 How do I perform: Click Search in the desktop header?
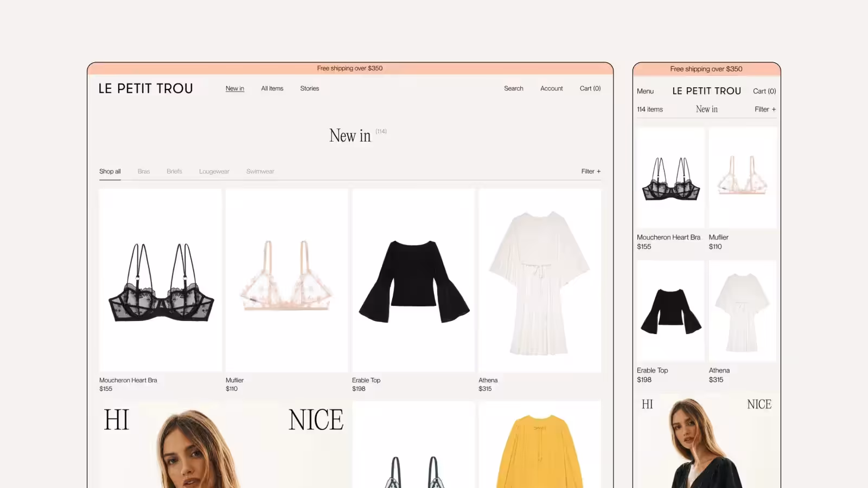[513, 88]
